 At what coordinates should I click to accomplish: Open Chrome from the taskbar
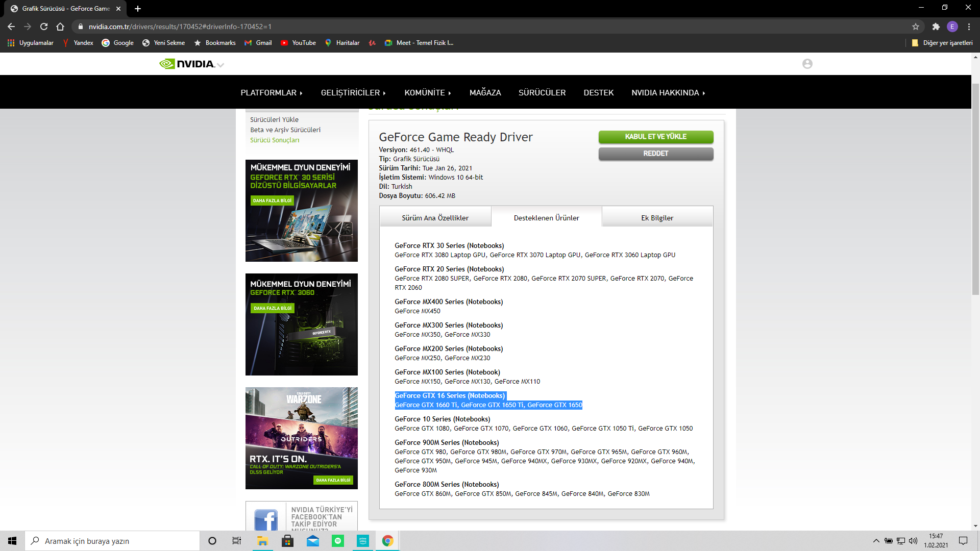[388, 541]
